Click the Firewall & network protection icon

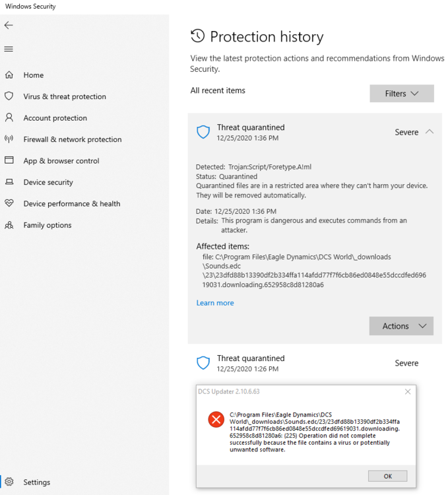coord(9,139)
